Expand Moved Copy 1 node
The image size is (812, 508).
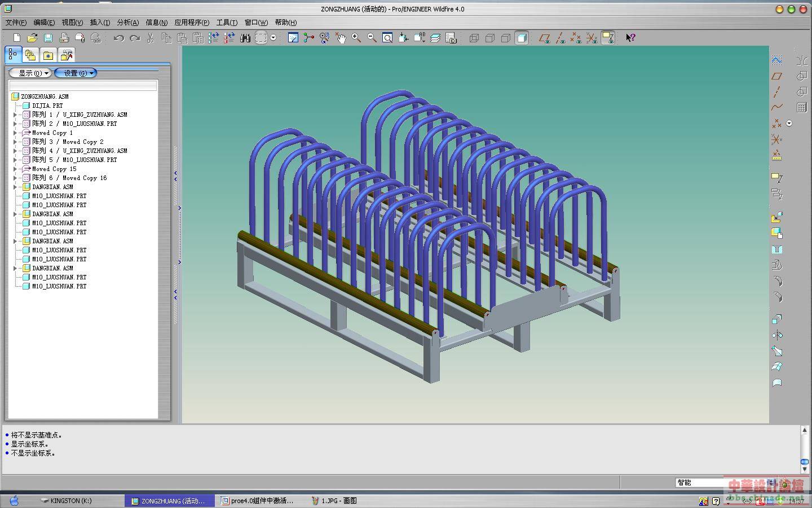(x=15, y=133)
